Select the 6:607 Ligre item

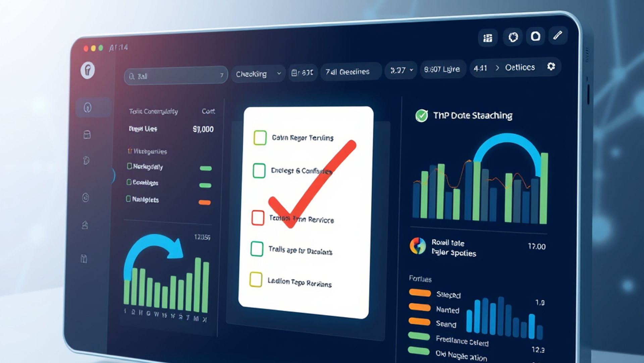(x=443, y=69)
